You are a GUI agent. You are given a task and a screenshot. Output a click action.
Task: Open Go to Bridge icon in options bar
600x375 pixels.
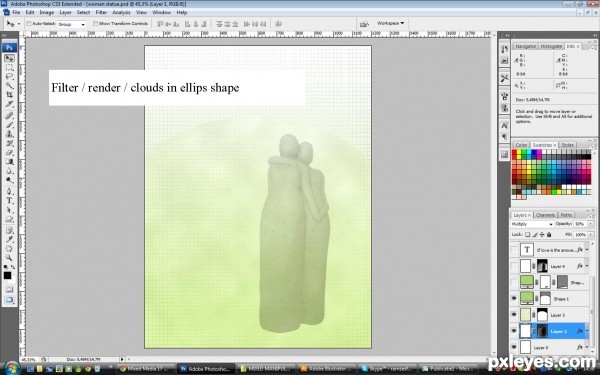[364, 24]
